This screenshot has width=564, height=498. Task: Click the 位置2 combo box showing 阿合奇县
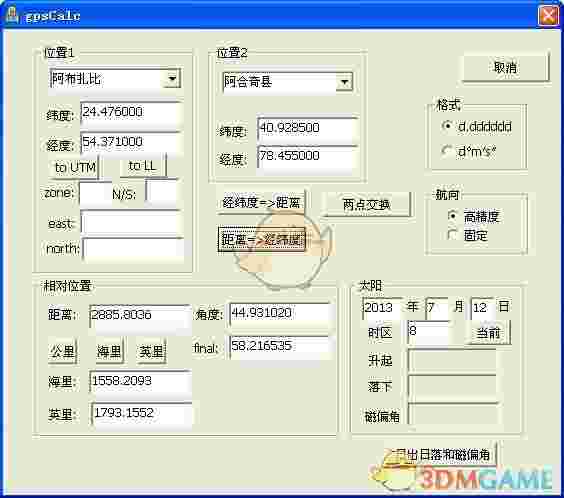click(x=287, y=82)
